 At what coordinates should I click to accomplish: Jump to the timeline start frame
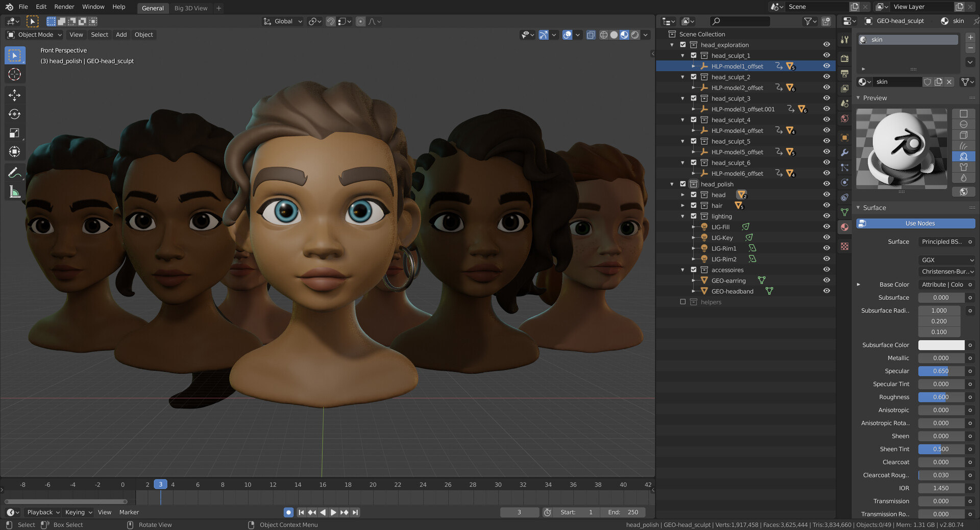[301, 512]
